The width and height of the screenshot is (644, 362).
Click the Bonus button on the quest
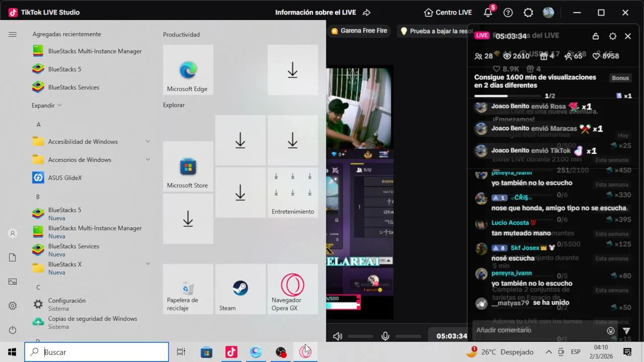point(620,78)
